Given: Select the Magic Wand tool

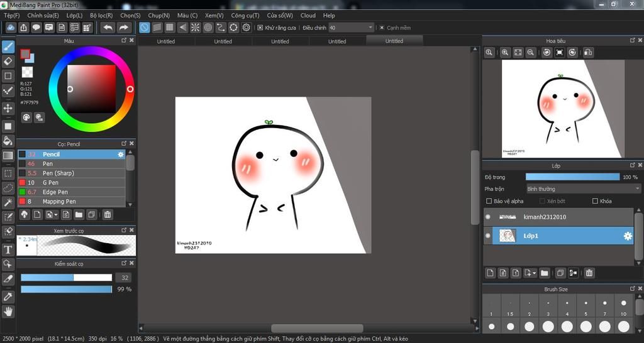Looking at the screenshot, I should pos(8,202).
